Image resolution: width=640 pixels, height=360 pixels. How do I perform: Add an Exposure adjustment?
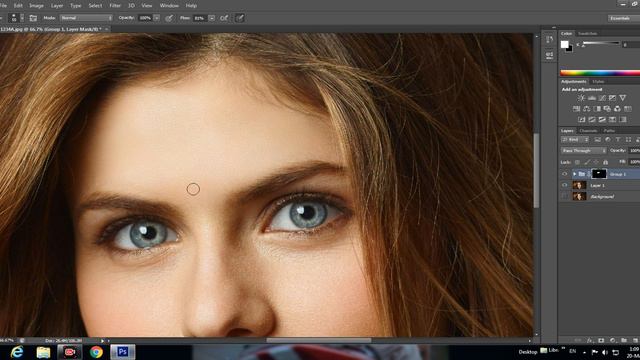click(612, 98)
